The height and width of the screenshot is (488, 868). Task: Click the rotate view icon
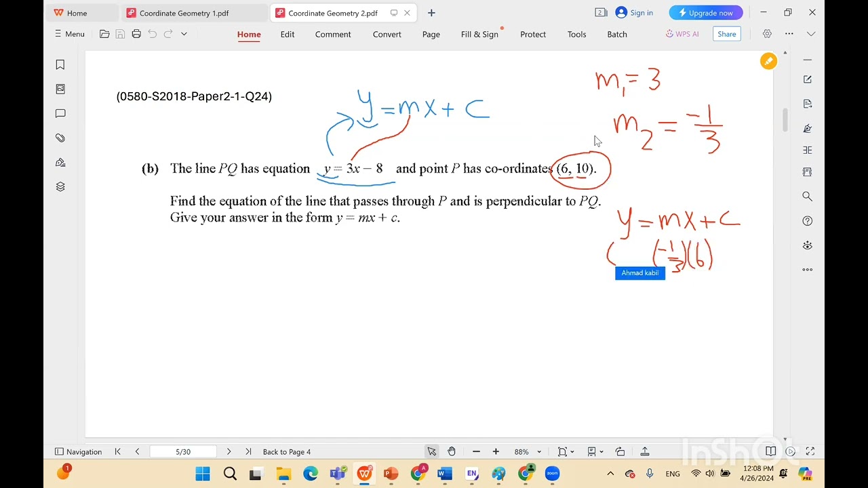click(x=620, y=451)
